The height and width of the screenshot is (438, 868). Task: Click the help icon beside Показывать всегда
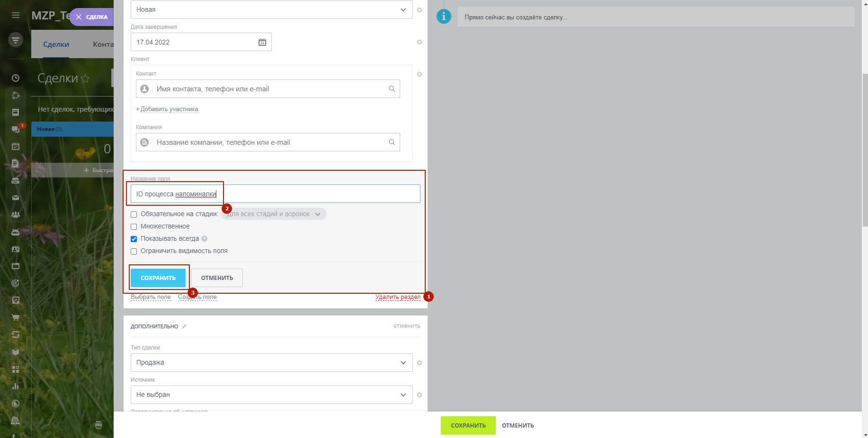(x=205, y=239)
